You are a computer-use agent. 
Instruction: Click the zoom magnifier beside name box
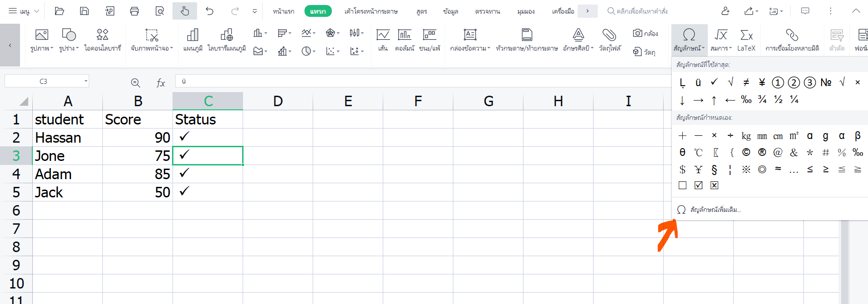(135, 82)
